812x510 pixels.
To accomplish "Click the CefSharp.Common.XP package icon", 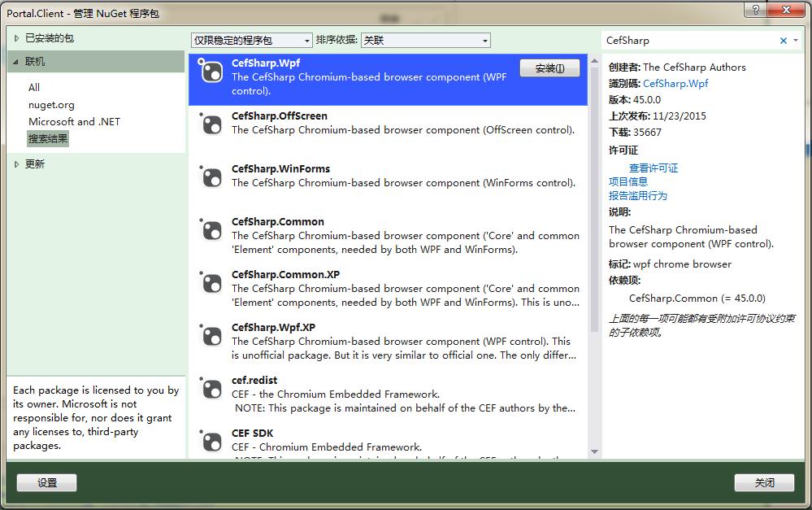I will pyautogui.click(x=211, y=283).
